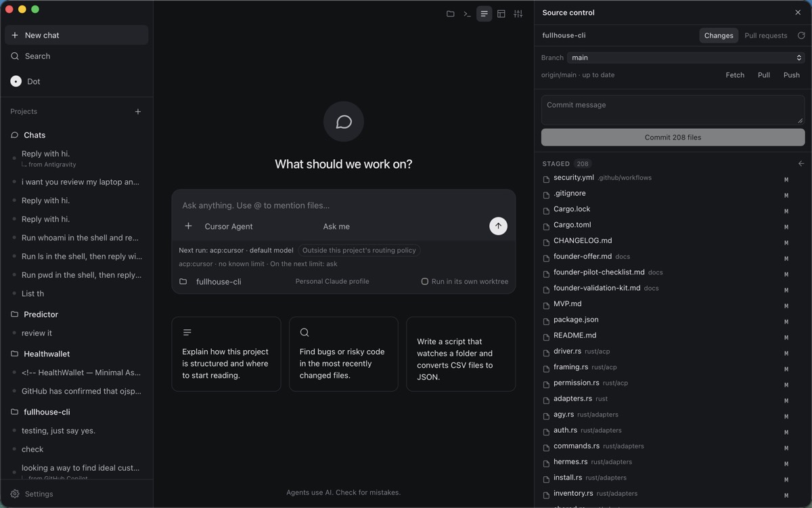This screenshot has width=812, height=508.
Task: Click the plus icon next to Projects
Action: click(x=138, y=112)
